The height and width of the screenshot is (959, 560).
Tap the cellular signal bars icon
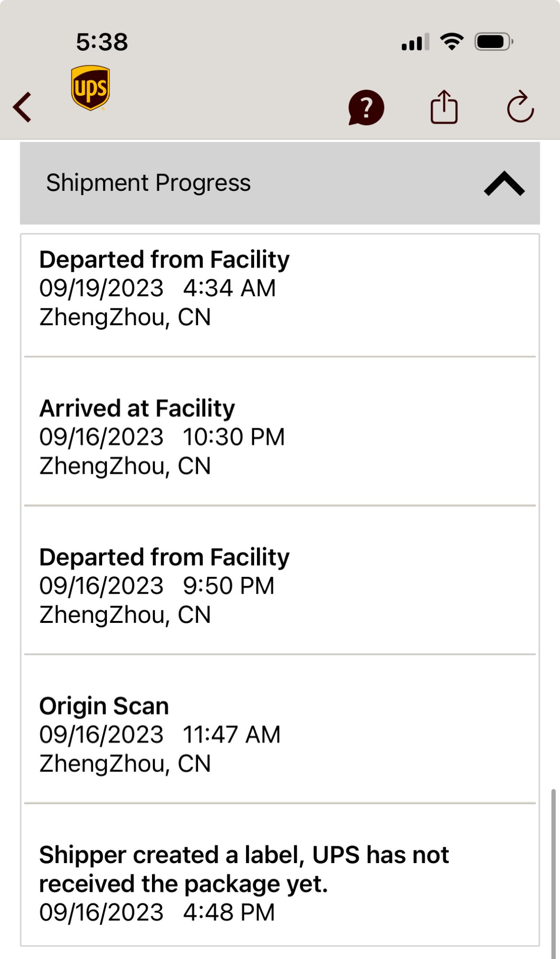(x=415, y=42)
